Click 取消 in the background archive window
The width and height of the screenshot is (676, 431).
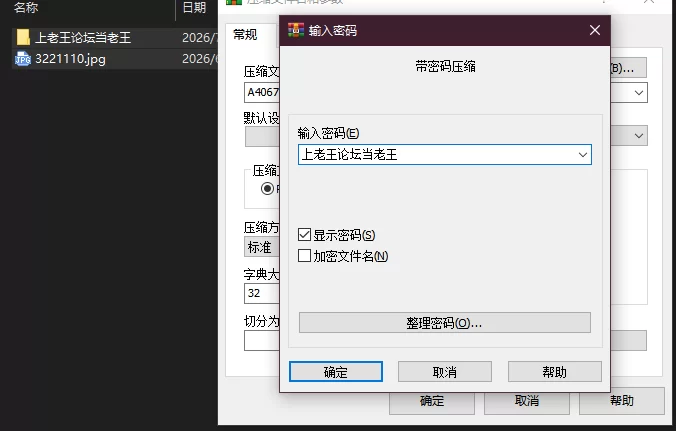tap(526, 401)
